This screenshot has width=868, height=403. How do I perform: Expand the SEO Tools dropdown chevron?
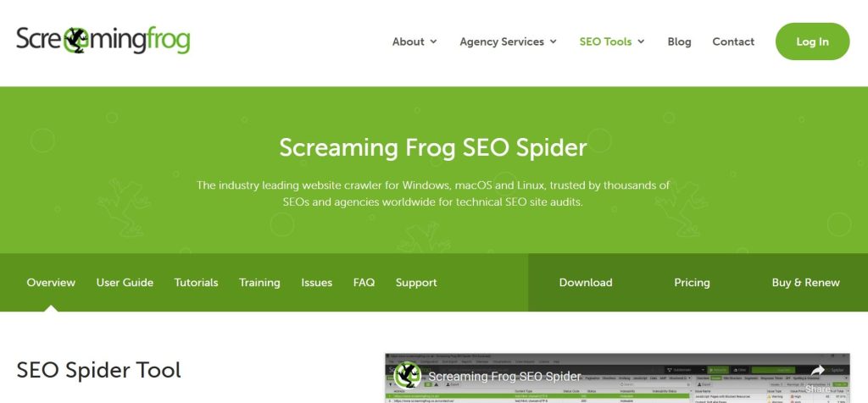tap(641, 41)
